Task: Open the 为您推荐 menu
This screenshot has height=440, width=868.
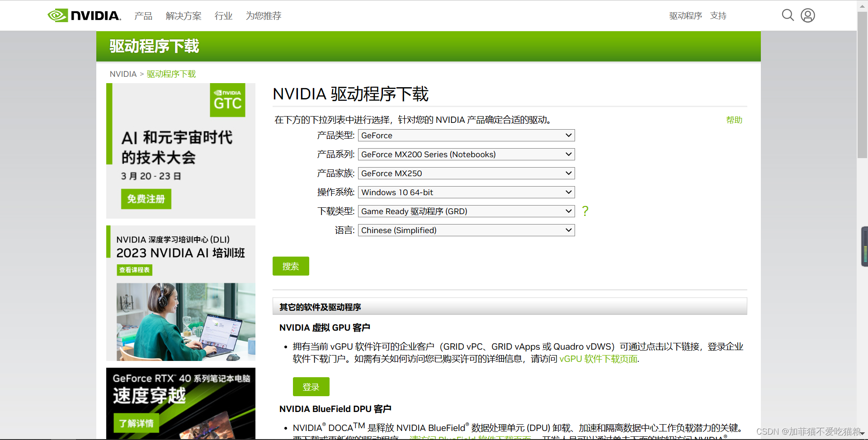Action: pyautogui.click(x=264, y=16)
